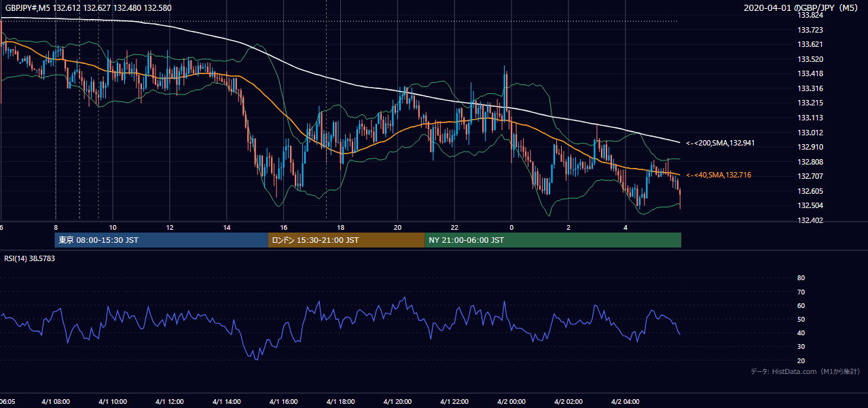Click RSI scale value 40
The height and width of the screenshot is (408, 868).
(801, 333)
